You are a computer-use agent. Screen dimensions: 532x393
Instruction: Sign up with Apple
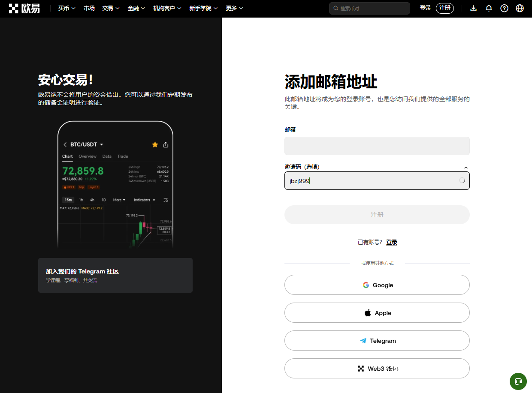pyautogui.click(x=377, y=313)
